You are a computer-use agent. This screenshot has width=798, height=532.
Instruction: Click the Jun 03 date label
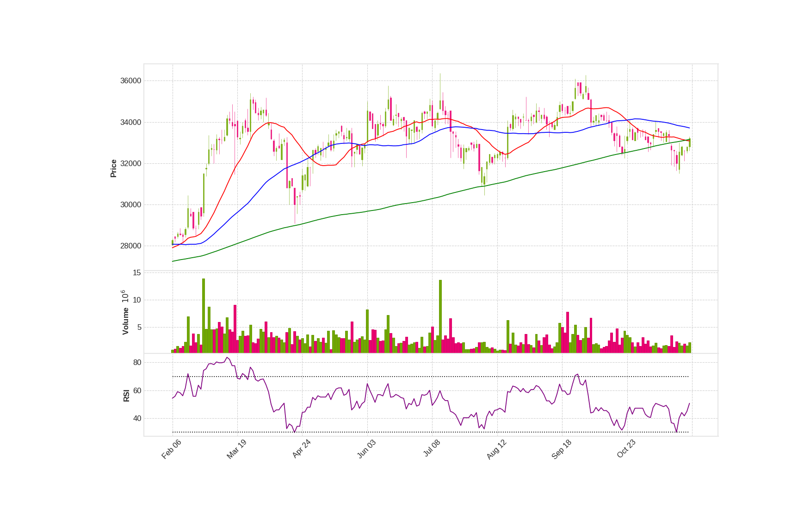tap(366, 449)
